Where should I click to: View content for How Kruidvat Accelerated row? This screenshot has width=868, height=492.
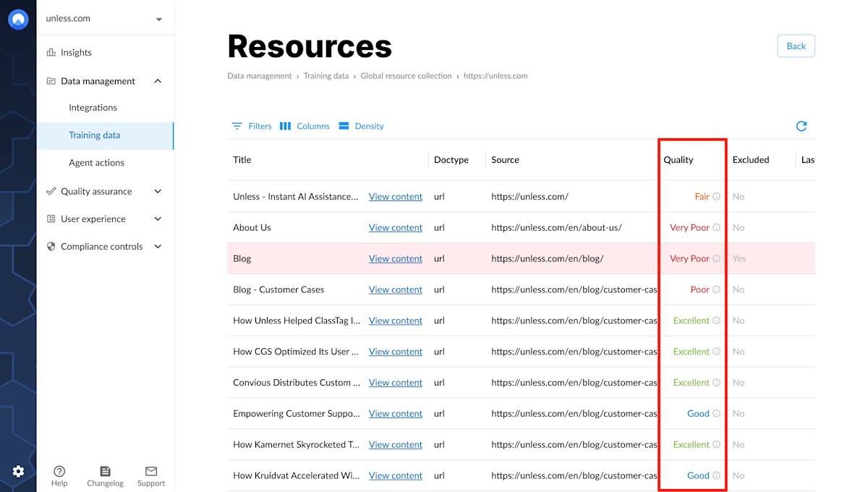tap(396, 475)
